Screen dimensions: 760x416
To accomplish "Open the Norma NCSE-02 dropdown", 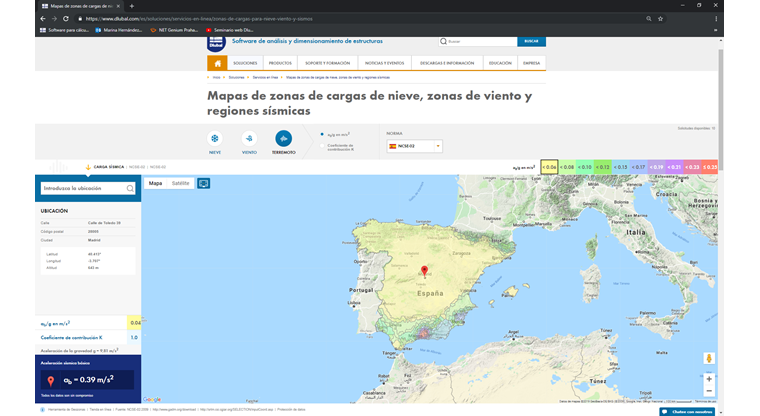I will pos(414,146).
